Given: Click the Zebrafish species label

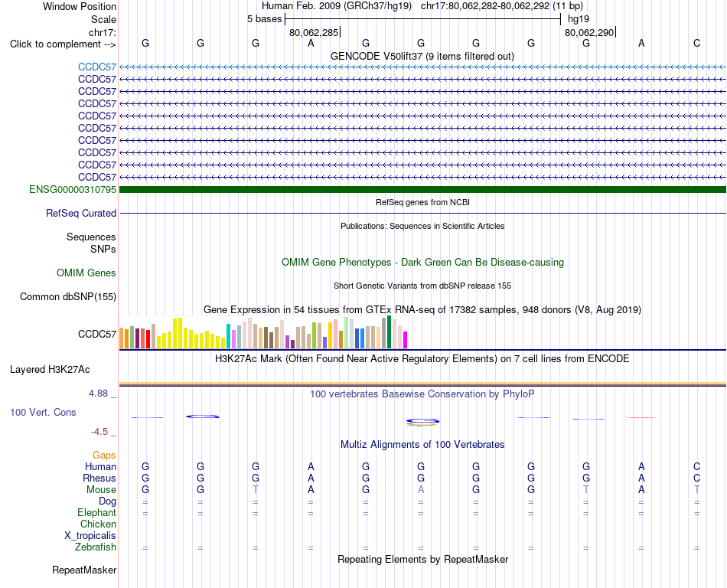Looking at the screenshot, I should click(x=96, y=547).
